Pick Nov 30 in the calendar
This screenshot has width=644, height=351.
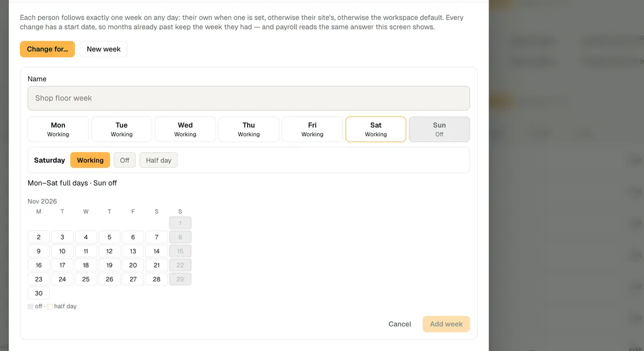coord(39,293)
